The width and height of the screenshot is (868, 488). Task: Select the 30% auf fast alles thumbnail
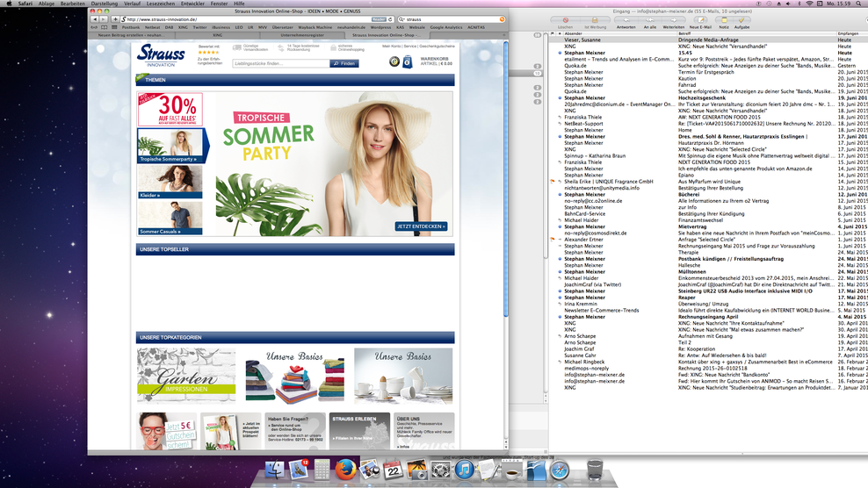[170, 109]
